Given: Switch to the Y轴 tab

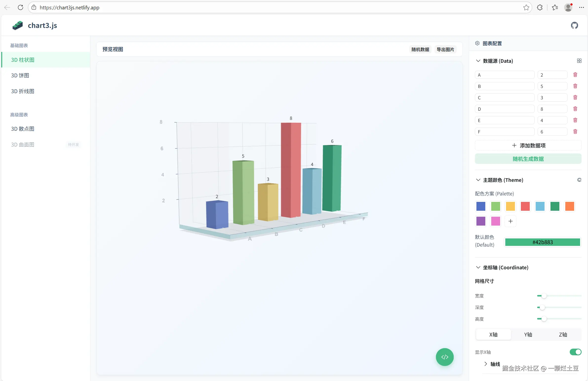Looking at the screenshot, I should pos(528,335).
